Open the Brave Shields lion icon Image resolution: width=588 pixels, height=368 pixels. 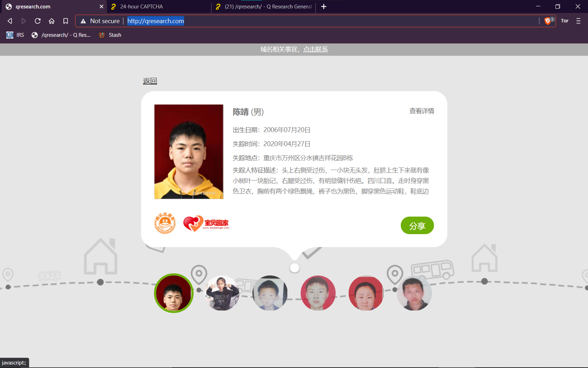[548, 21]
